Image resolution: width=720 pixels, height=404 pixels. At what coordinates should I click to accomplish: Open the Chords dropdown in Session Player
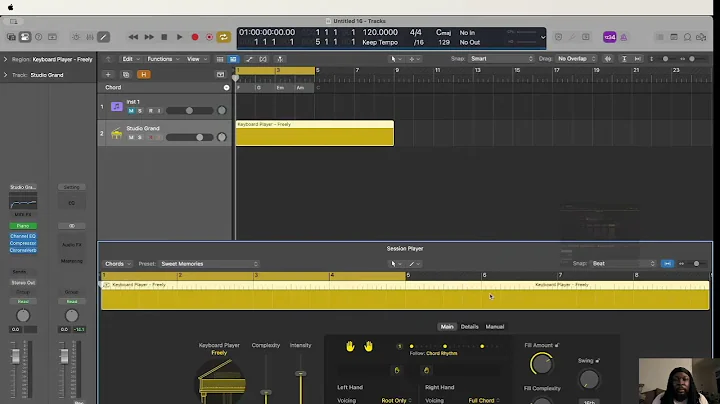(118, 264)
